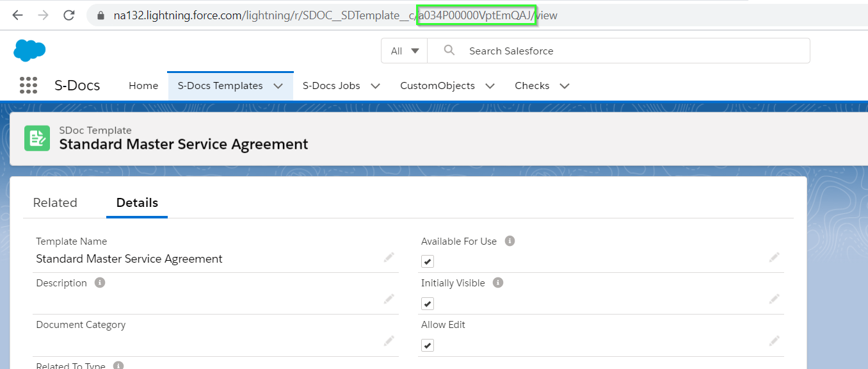This screenshot has height=369, width=868.
Task: Click the green SDoc Template record icon
Action: pos(37,138)
